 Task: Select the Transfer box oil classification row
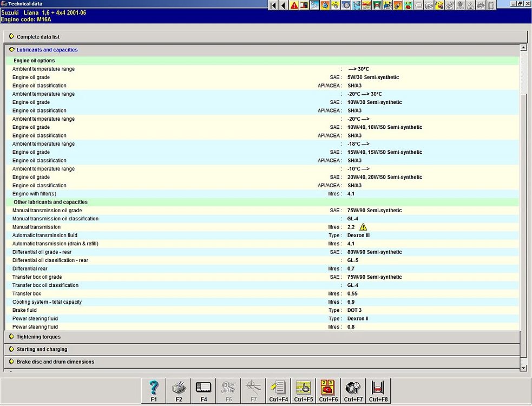click(262, 285)
